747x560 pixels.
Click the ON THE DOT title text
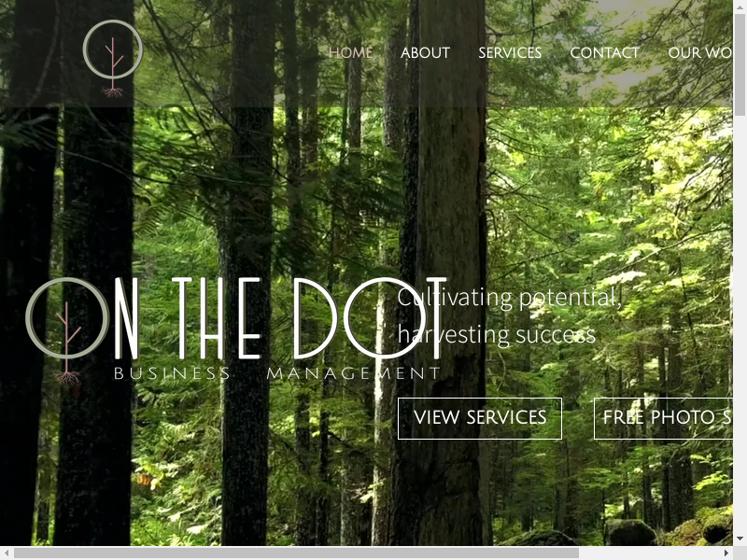click(281, 318)
